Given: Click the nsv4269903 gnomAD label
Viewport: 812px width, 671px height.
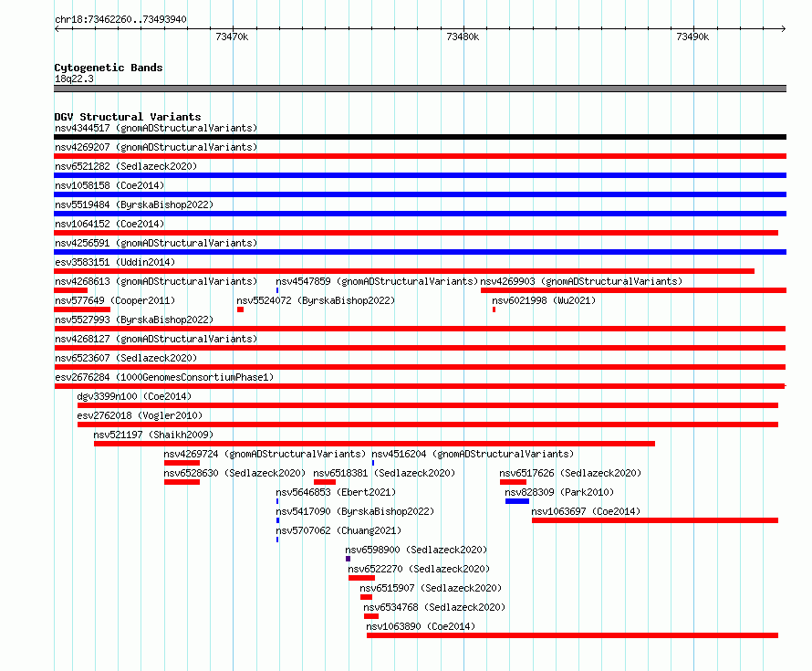Looking at the screenshot, I should 581,281.
